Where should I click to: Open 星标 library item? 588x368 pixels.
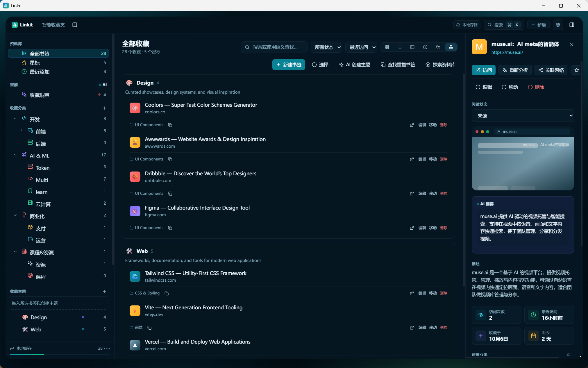point(58,63)
